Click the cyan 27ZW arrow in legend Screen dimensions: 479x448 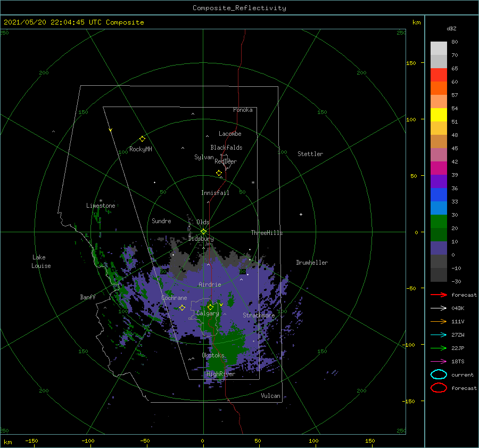point(439,335)
